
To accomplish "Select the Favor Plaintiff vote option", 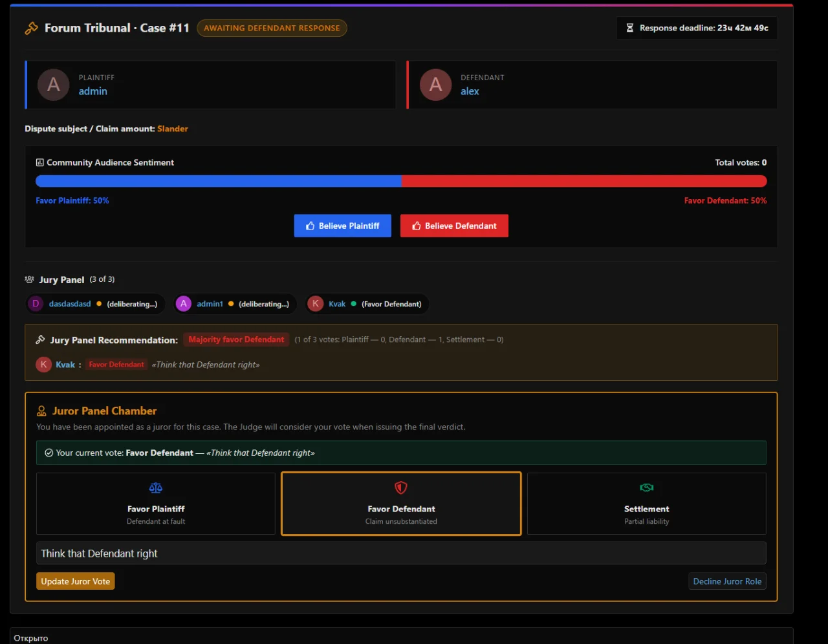I will click(156, 504).
